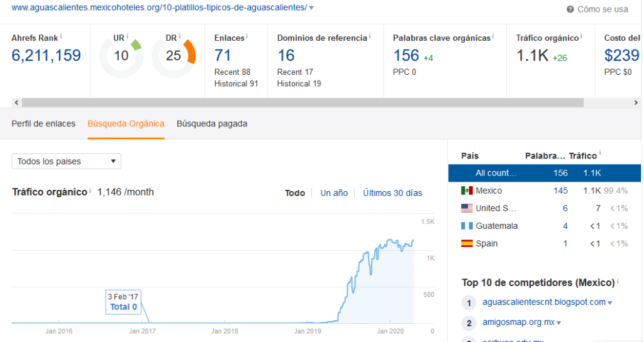Image resolution: width=644 pixels, height=342 pixels.
Task: Click the left arrow of the horizontal scrollbar
Action: (x=16, y=102)
